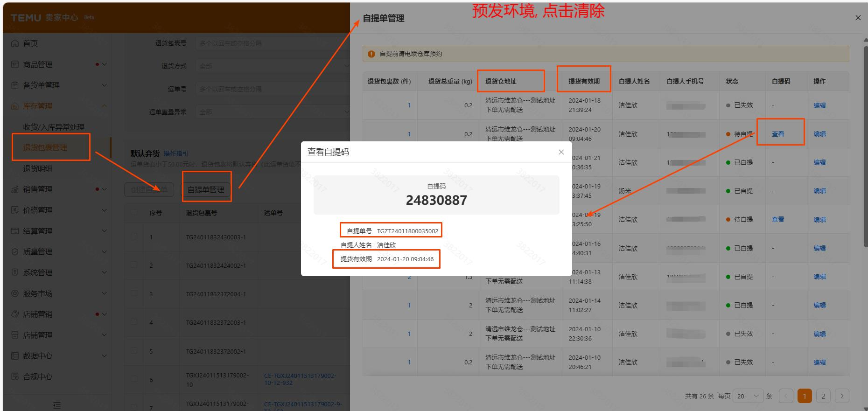Viewport: 868px width, 411px height.
Task: Go to page 2 of results
Action: (x=823, y=396)
